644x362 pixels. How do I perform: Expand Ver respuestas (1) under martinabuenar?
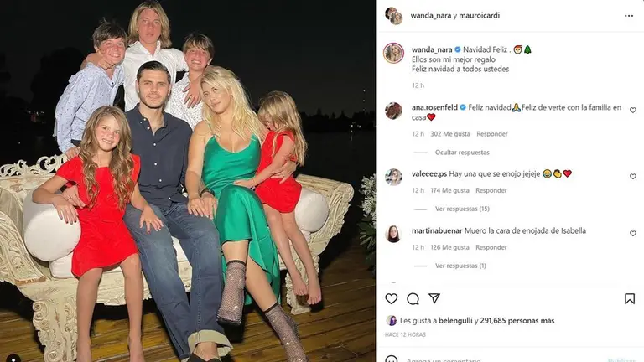tap(460, 266)
